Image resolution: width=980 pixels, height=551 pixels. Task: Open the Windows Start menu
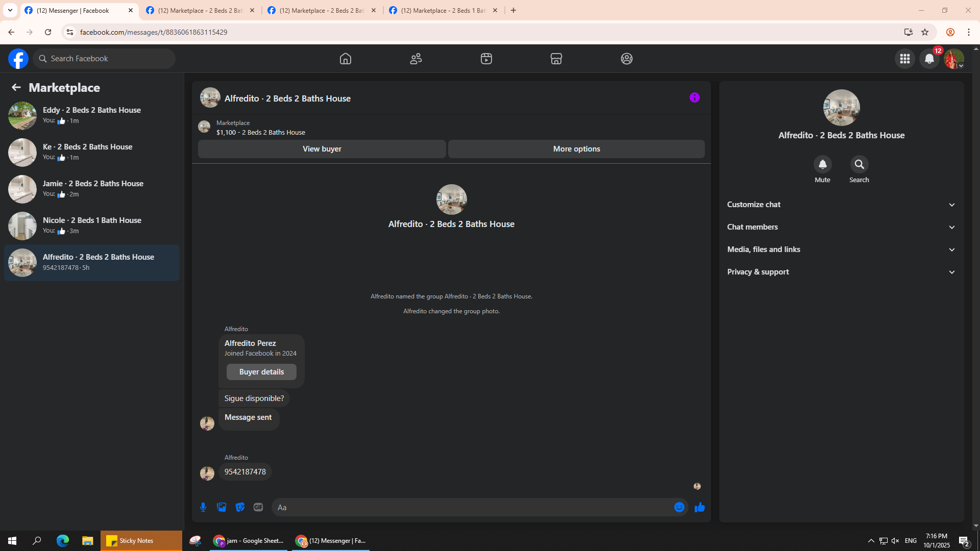point(12,541)
